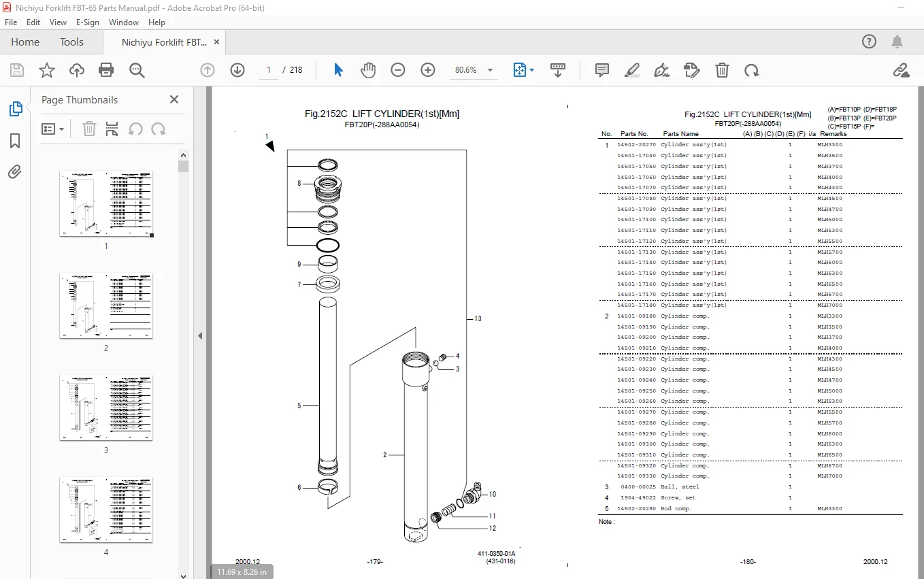Image resolution: width=924 pixels, height=579 pixels.
Task: Open the Sign document pen tool
Action: point(661,70)
